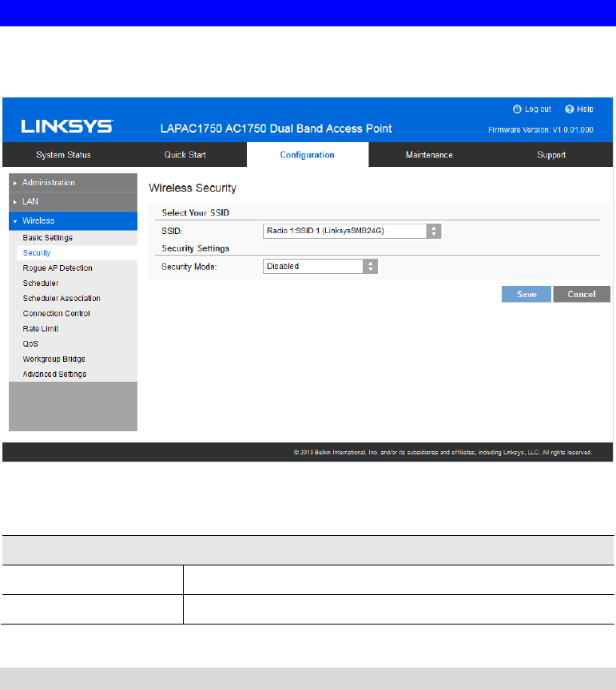Click the Help question mark icon

[570, 109]
